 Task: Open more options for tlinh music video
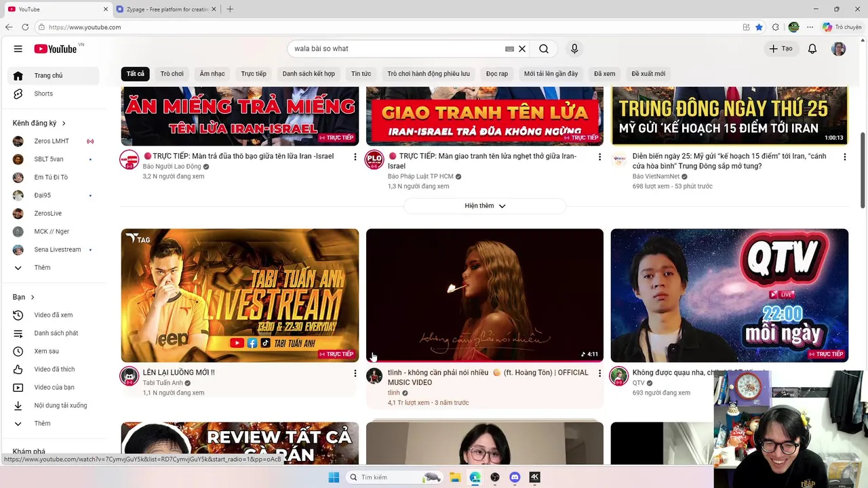[599, 373]
